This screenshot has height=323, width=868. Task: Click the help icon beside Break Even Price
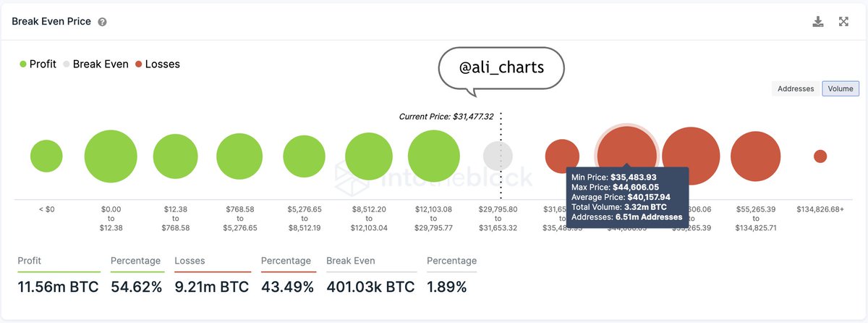point(103,22)
